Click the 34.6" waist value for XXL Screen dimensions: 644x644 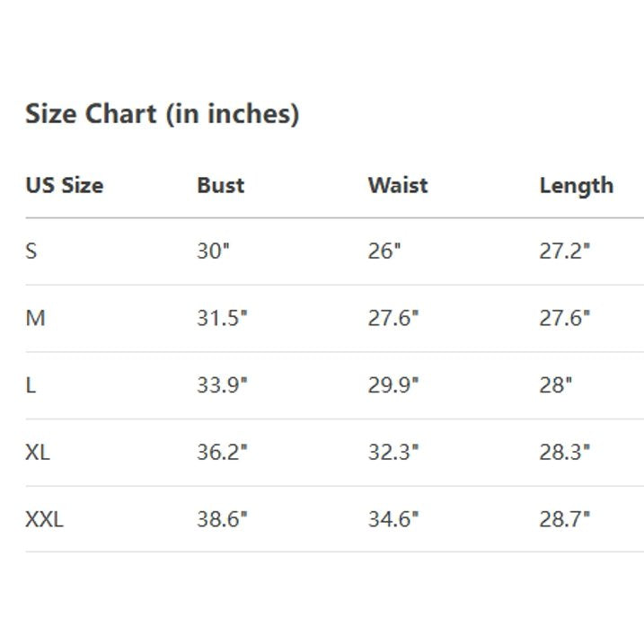click(x=393, y=519)
